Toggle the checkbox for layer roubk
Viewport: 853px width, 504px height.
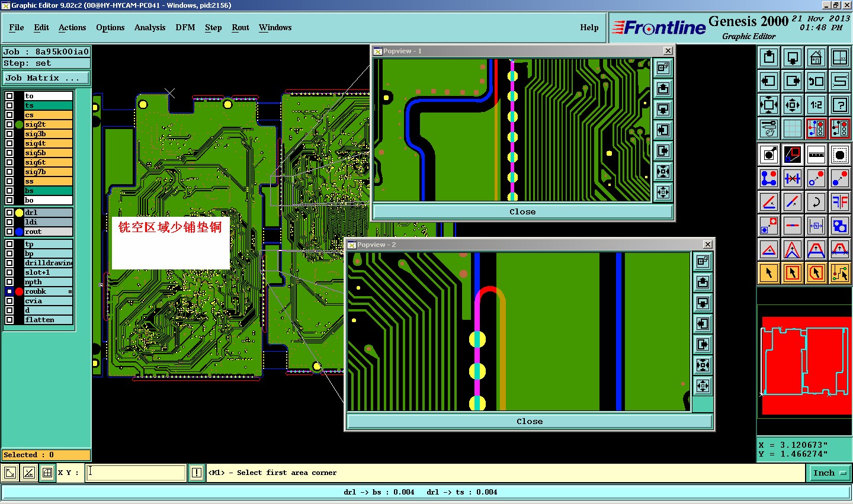(x=9, y=291)
